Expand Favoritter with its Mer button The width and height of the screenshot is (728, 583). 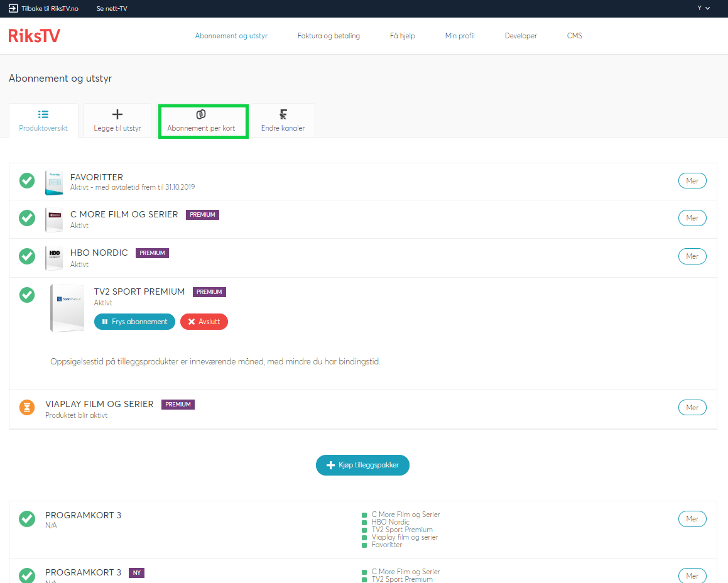pyautogui.click(x=692, y=181)
